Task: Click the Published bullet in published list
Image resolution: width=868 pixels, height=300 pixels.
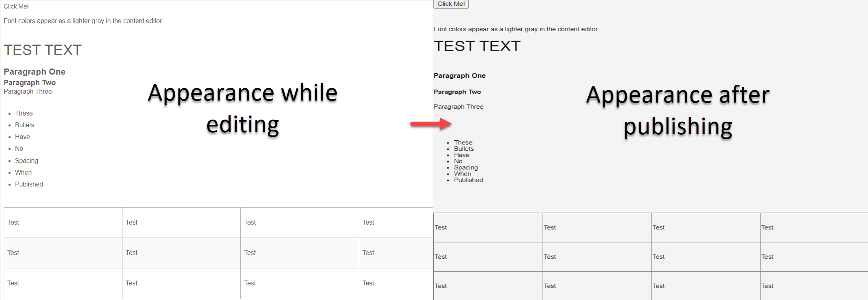Action: (468, 180)
